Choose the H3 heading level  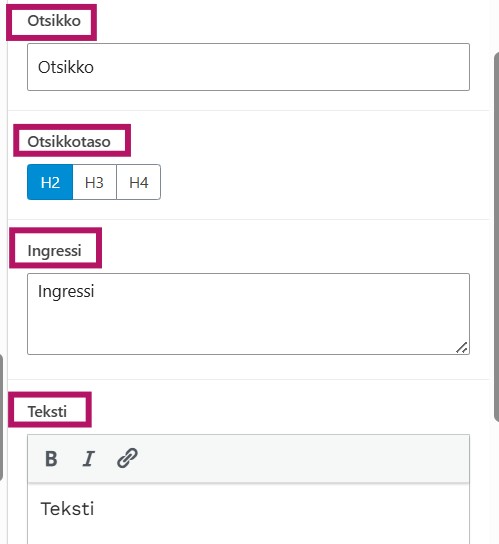tap(94, 182)
